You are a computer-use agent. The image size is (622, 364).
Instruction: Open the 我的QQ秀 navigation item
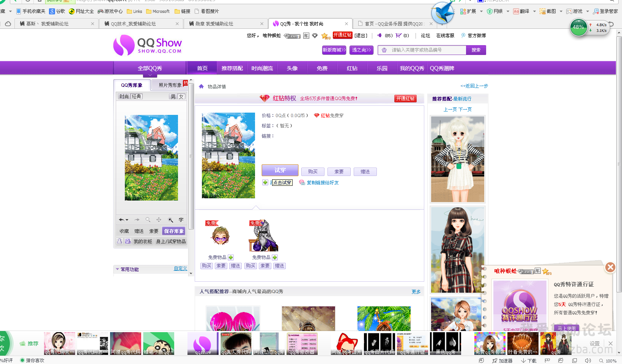(412, 68)
